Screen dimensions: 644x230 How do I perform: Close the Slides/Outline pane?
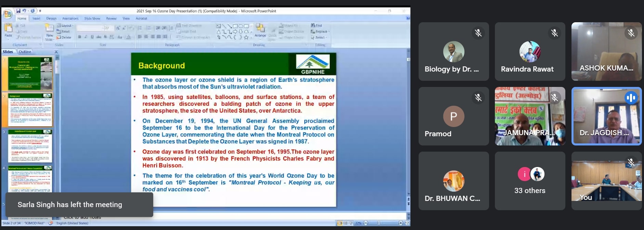coord(56,52)
